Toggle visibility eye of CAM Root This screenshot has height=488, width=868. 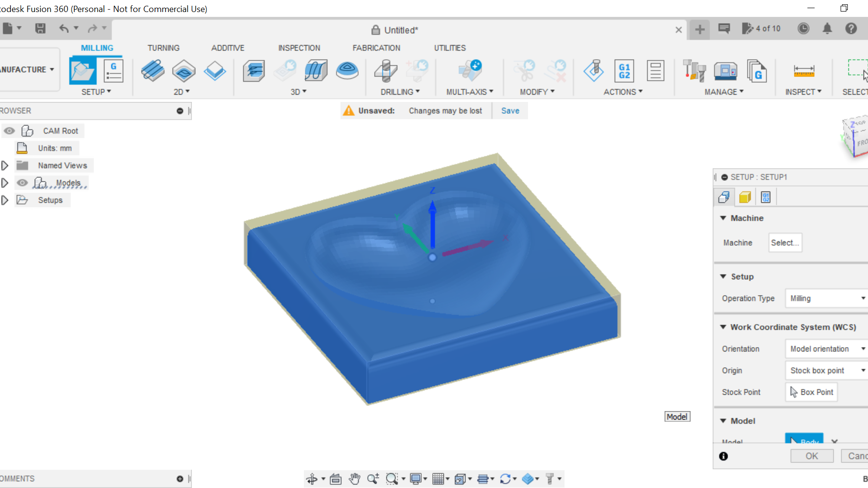(x=9, y=131)
